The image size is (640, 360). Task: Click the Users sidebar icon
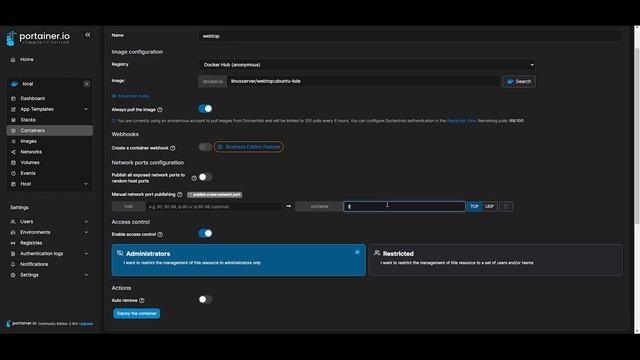pos(13,222)
